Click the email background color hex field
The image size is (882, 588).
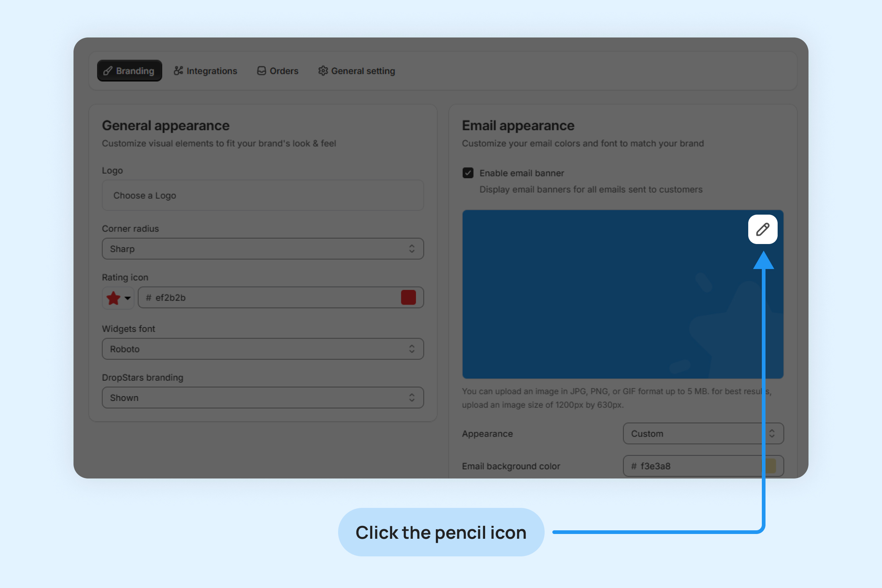coord(694,466)
